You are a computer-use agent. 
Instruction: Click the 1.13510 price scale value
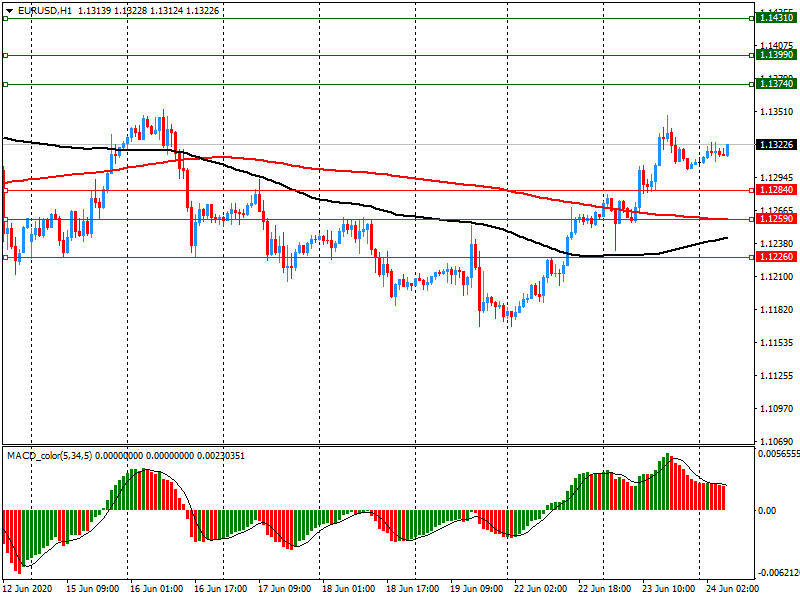coord(777,112)
